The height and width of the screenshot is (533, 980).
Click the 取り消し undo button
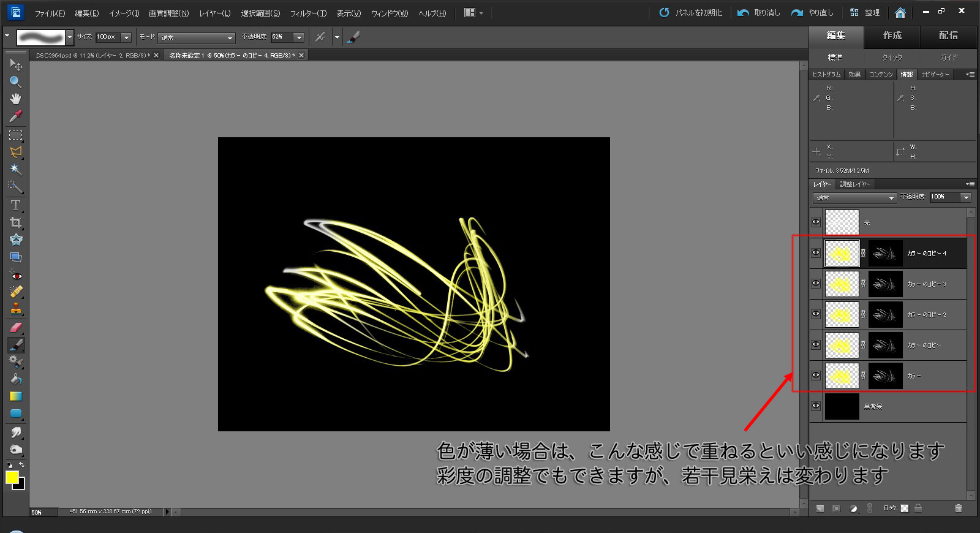pyautogui.click(x=759, y=12)
